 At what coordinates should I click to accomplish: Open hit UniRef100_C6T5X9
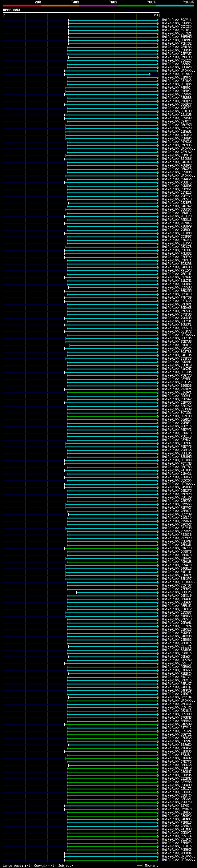pos(177,74)
